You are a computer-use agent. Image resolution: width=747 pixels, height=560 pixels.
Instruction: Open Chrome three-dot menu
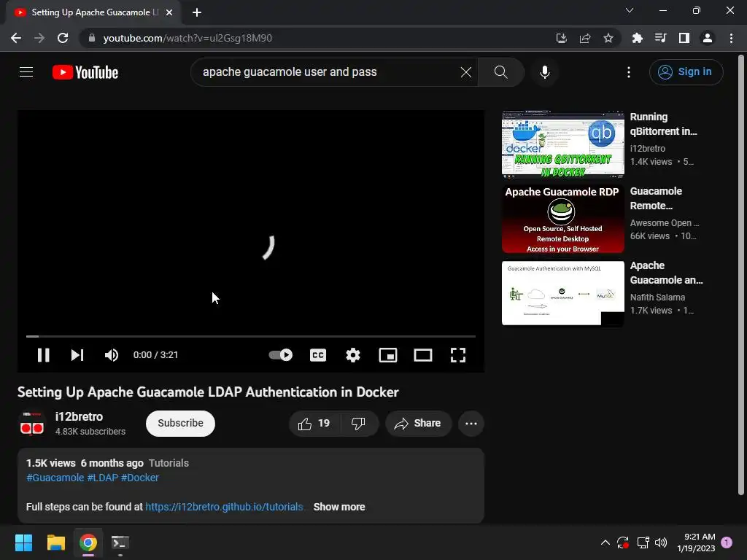click(731, 38)
